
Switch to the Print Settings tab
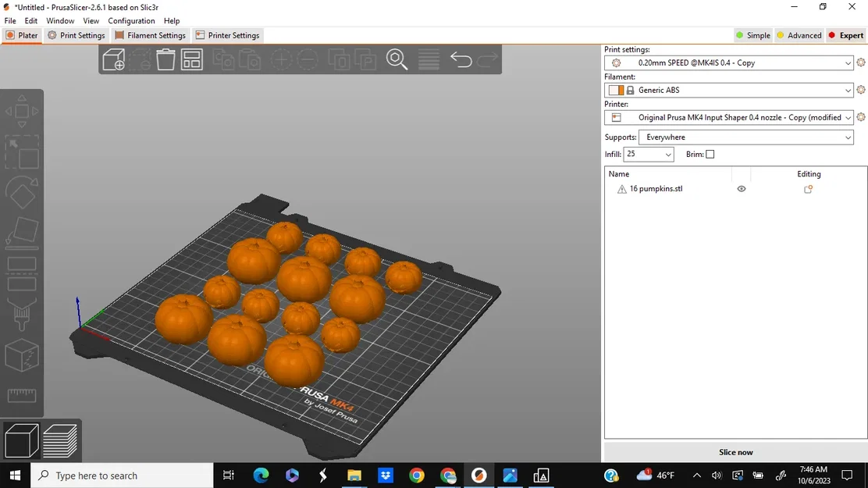tap(76, 35)
